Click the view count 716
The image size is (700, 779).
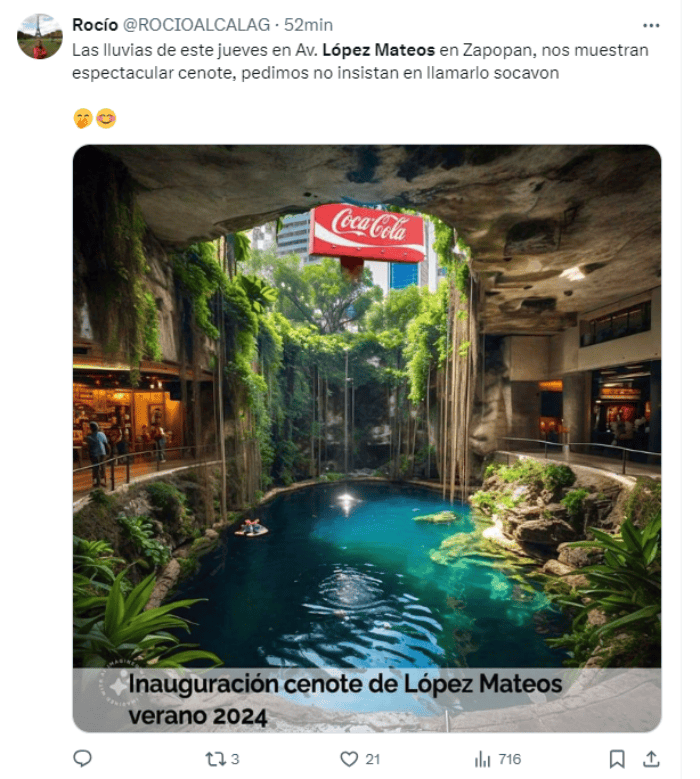coord(510,759)
